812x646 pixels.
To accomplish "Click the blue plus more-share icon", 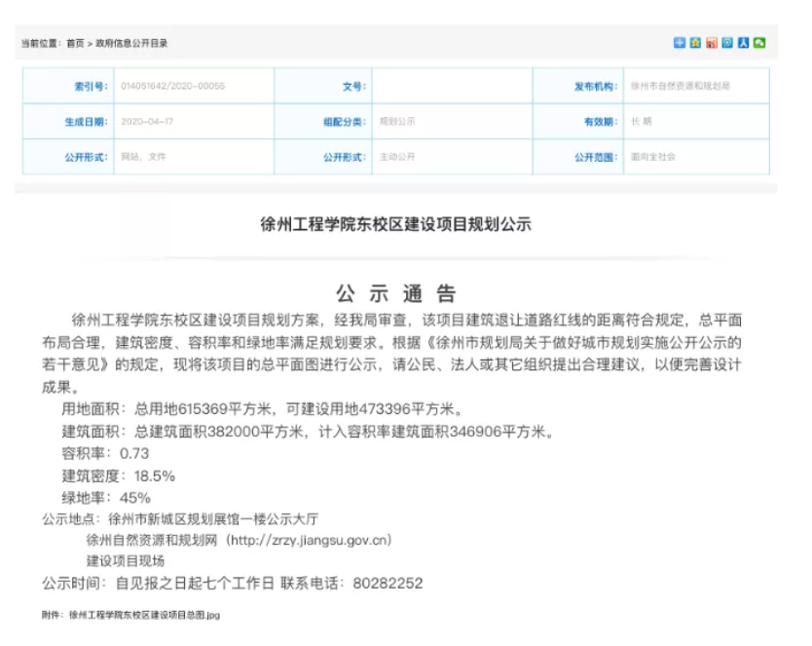I will [x=680, y=43].
